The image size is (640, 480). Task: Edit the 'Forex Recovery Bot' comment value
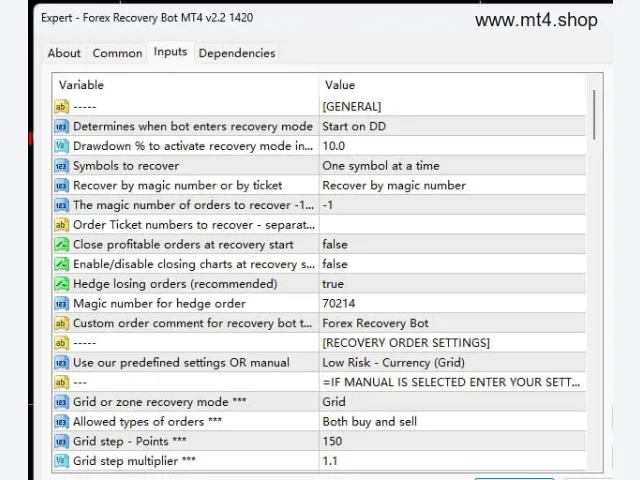452,323
